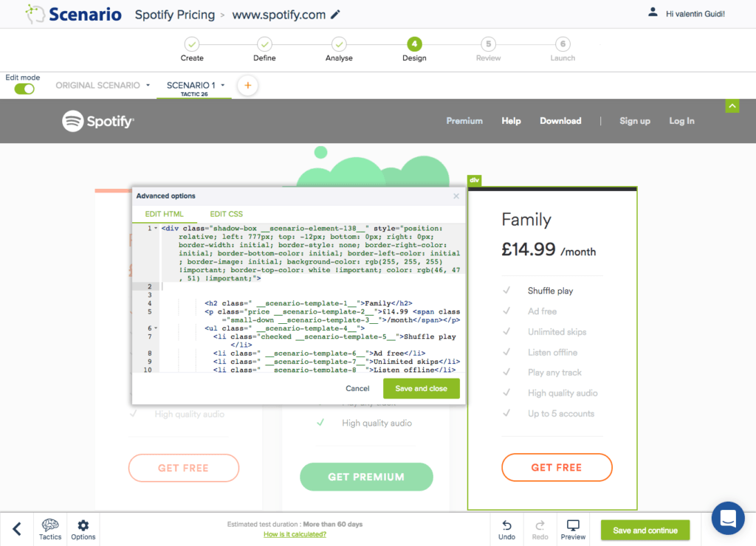Click High quality audio in Premium card
Screen dimensions: 756x546
[377, 423]
